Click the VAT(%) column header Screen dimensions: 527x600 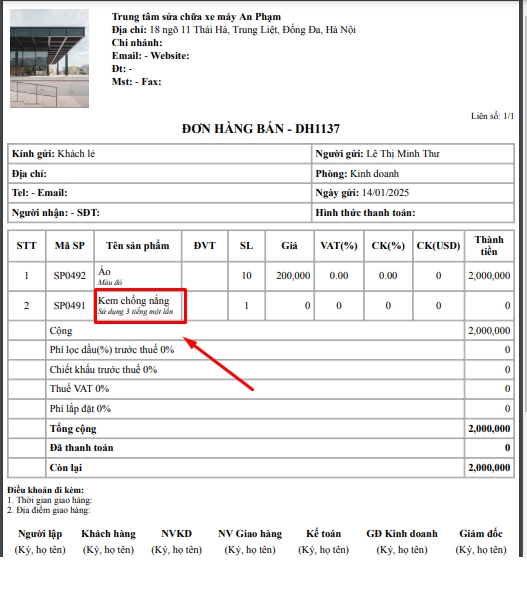339,246
